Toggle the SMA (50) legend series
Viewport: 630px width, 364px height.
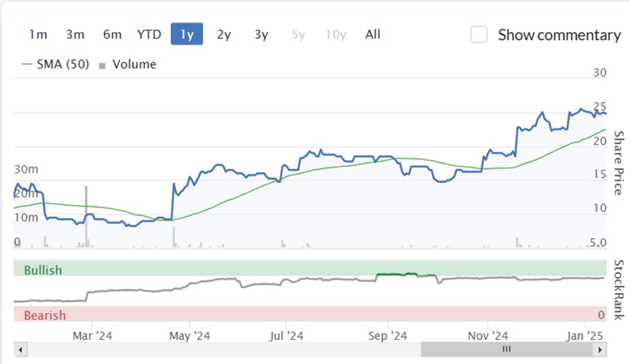56,64
